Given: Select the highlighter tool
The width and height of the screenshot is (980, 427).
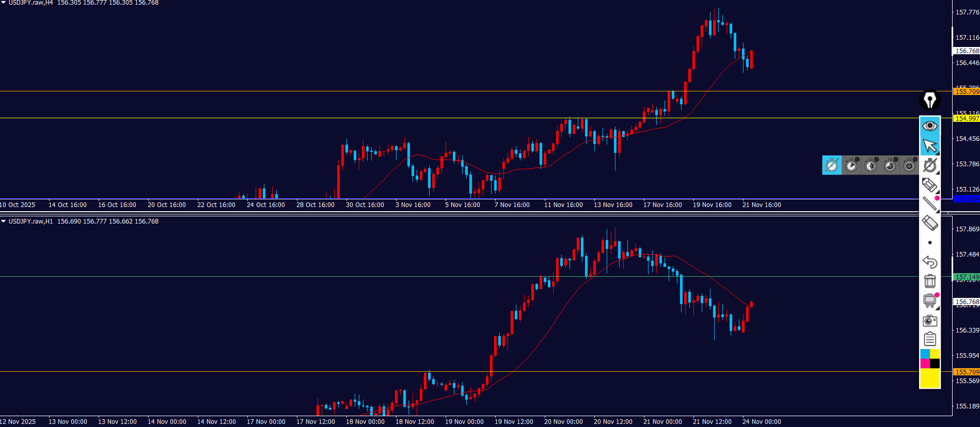Looking at the screenshot, I should click(929, 184).
